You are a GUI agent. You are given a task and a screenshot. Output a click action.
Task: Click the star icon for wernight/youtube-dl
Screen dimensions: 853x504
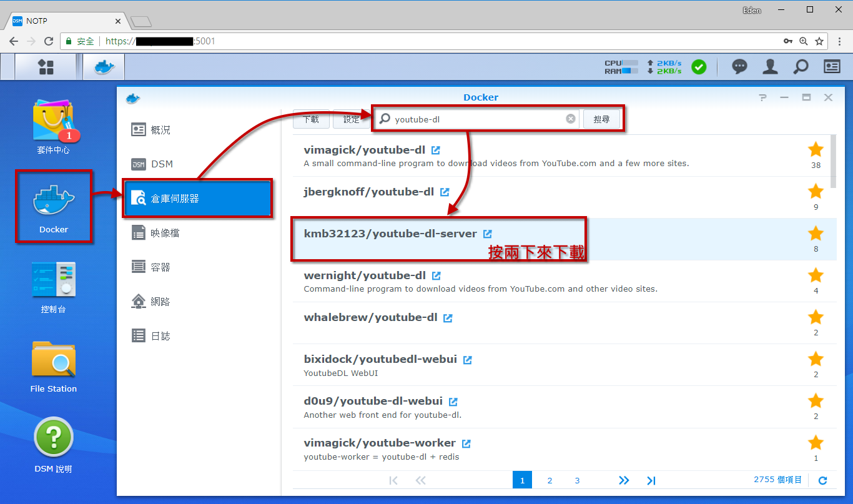(816, 275)
